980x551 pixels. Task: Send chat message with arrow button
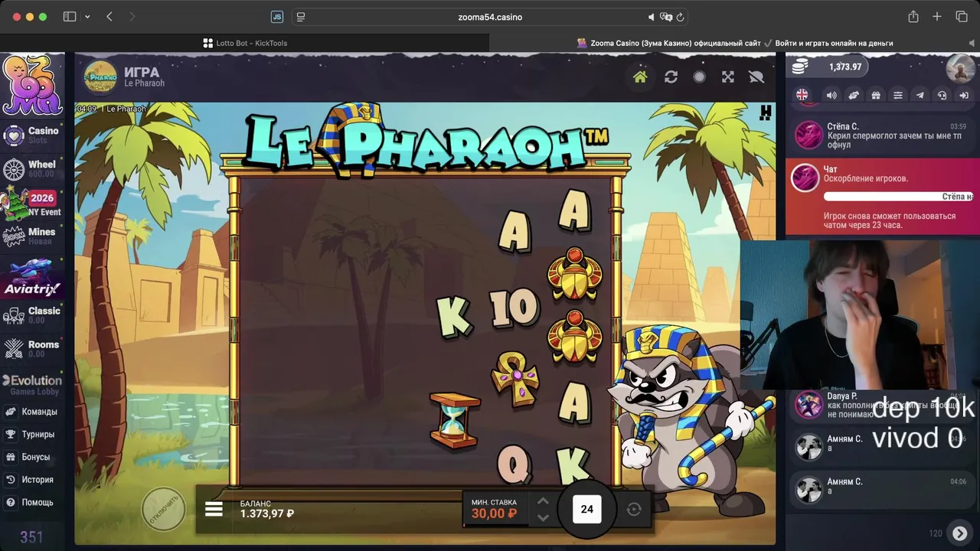pyautogui.click(x=959, y=533)
